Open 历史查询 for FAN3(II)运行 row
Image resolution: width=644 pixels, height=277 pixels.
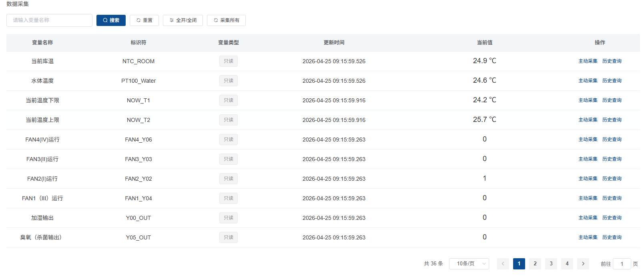(x=612, y=159)
